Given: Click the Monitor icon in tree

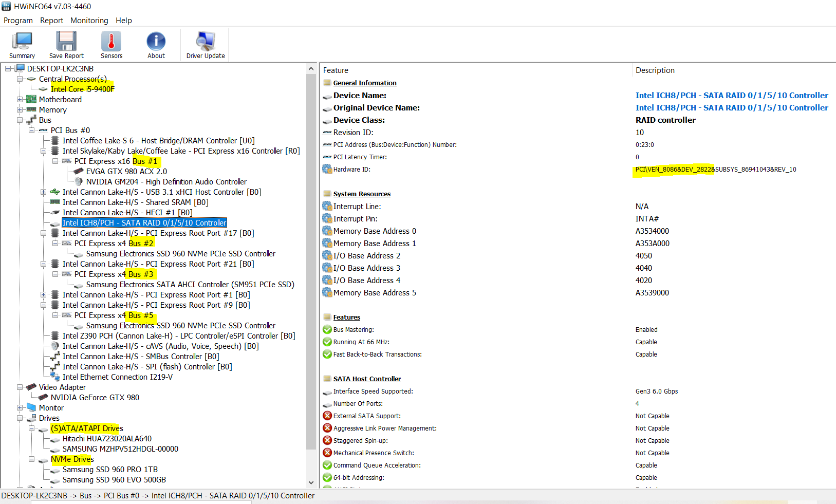Looking at the screenshot, I should click(31, 407).
